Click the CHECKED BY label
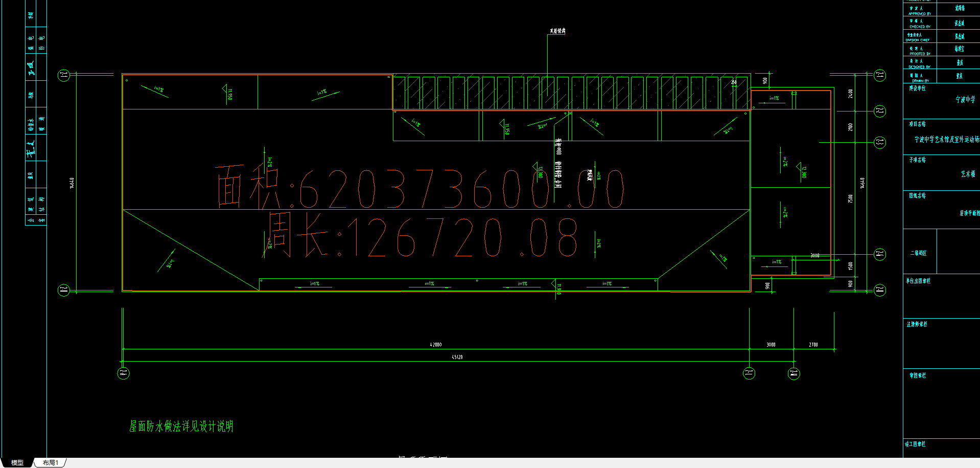The width and height of the screenshot is (980, 468). click(920, 27)
